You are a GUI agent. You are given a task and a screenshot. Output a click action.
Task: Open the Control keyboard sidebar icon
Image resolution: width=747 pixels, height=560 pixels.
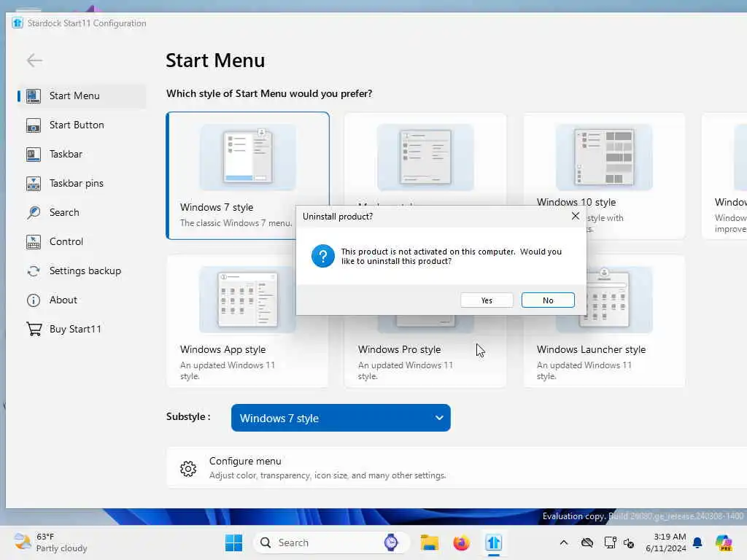pos(34,242)
